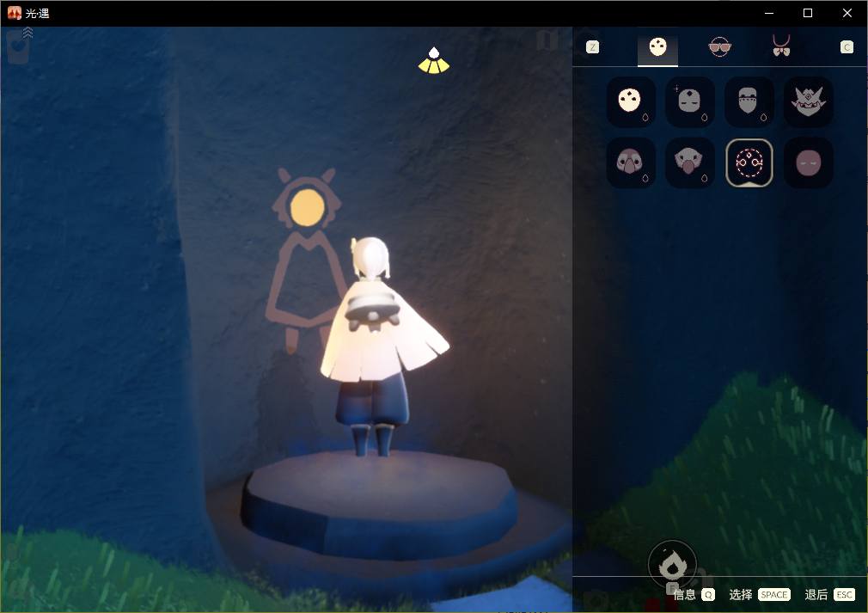Click the player character on pedestal
The height and width of the screenshot is (613, 868).
tap(381, 346)
